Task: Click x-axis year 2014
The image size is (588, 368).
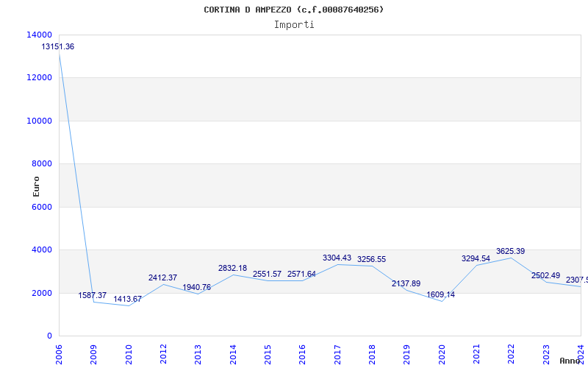Action: [x=233, y=355]
